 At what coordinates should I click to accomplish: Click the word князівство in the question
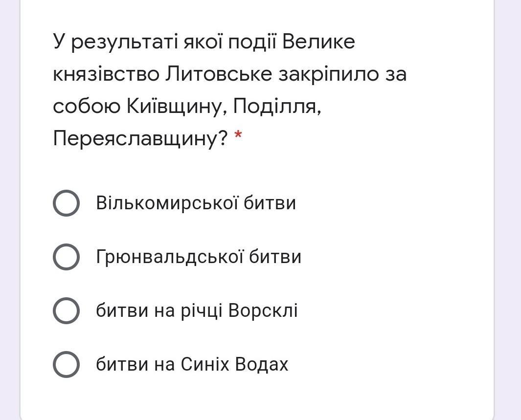pyautogui.click(x=106, y=74)
